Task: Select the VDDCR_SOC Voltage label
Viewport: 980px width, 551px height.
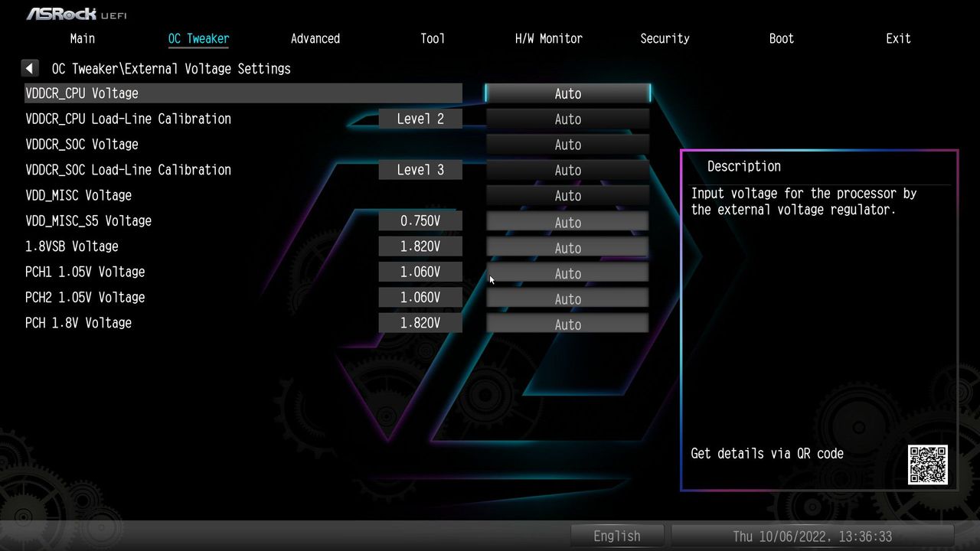Action: pyautogui.click(x=82, y=145)
